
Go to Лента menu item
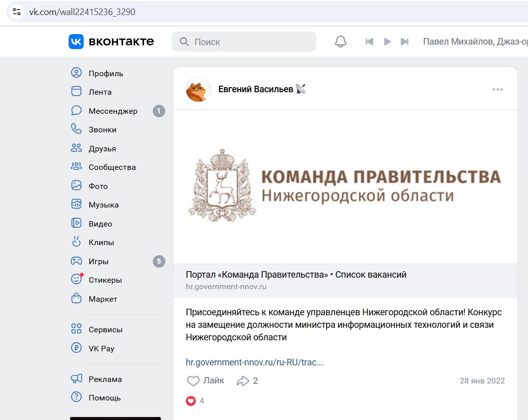[100, 92]
